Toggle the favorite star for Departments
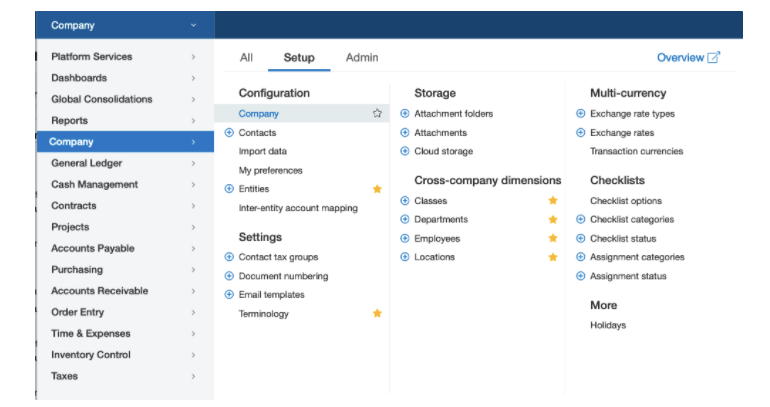 pyautogui.click(x=553, y=219)
